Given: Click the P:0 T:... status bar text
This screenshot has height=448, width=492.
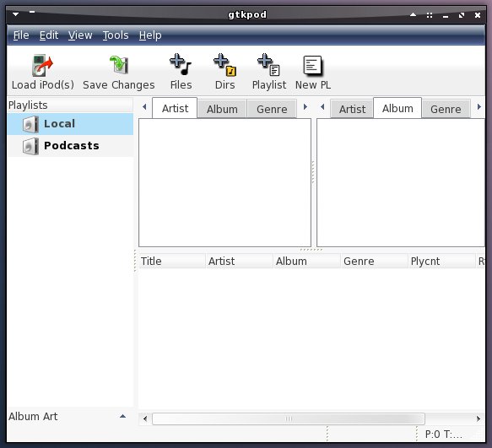Looking at the screenshot, I should coord(443,435).
